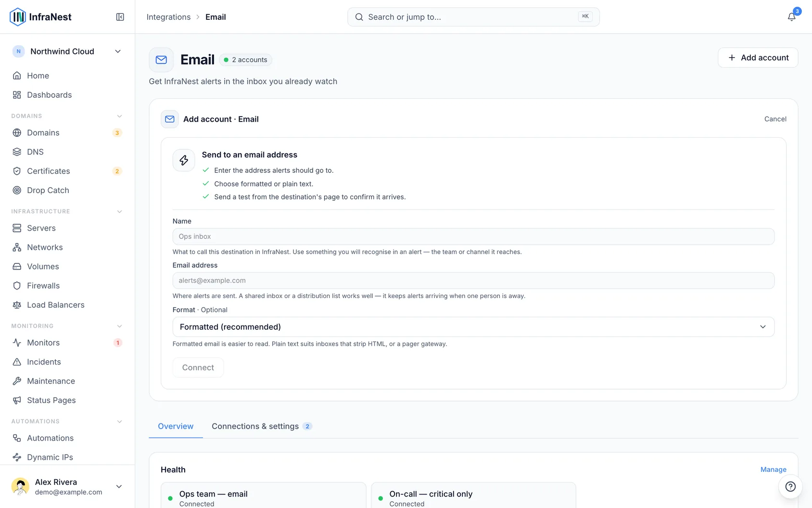This screenshot has height=508, width=812.
Task: Click the Incidents warning triangle icon
Action: coord(17,362)
